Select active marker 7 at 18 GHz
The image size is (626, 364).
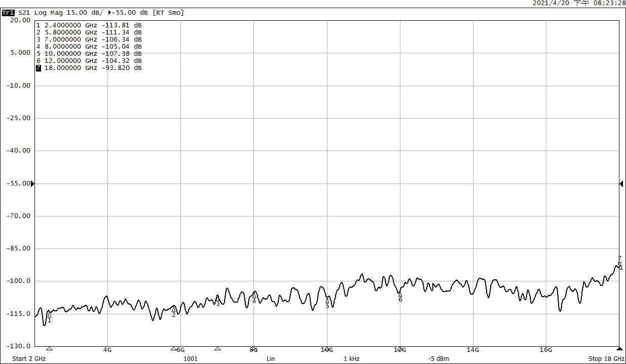tap(619, 263)
